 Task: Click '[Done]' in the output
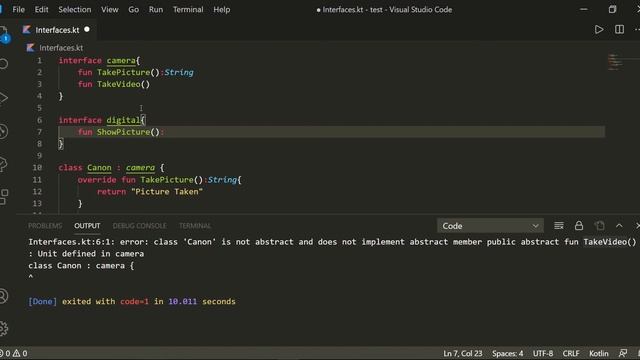pos(42,302)
